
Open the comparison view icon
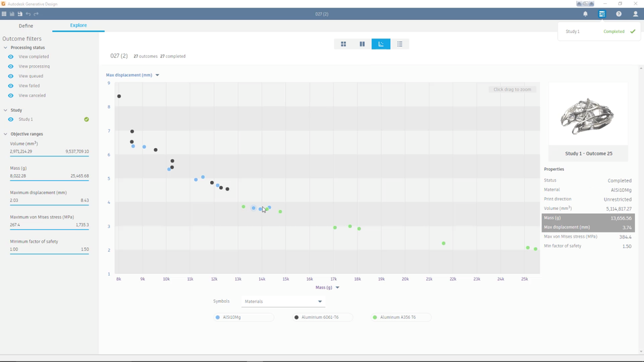click(x=362, y=44)
